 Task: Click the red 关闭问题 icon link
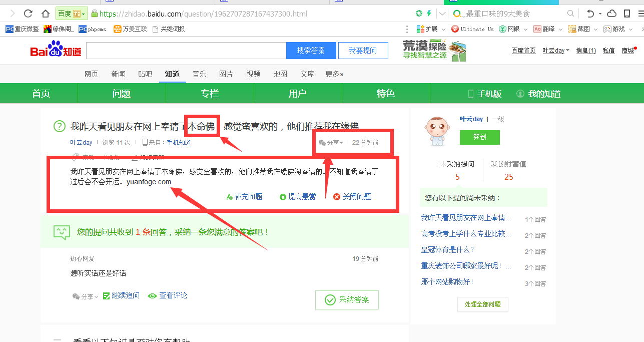pyautogui.click(x=352, y=197)
